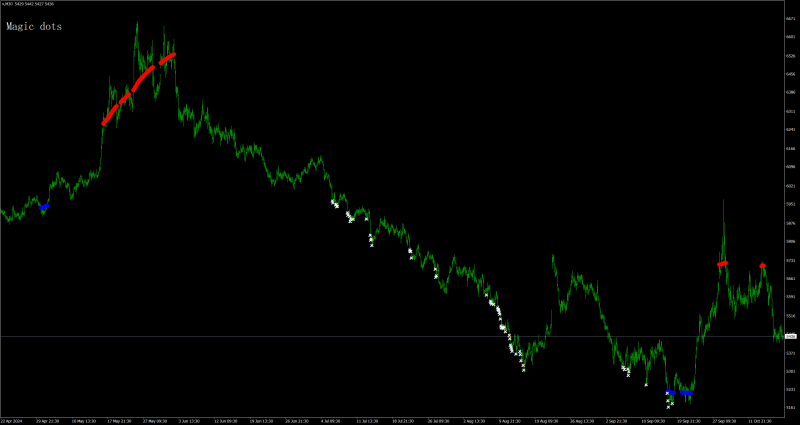The width and height of the screenshot is (800, 425).
Task: Click the 6526 price level on the axis
Action: 791,55
